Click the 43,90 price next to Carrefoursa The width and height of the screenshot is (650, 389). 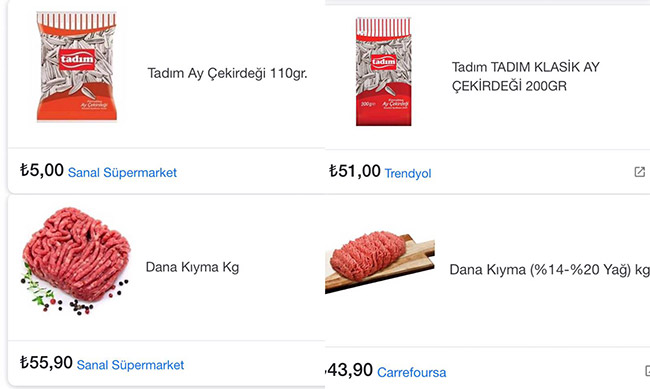coord(349,370)
